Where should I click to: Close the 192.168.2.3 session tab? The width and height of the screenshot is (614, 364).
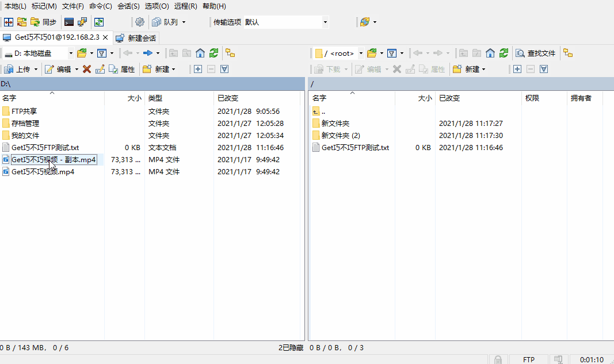tap(105, 37)
